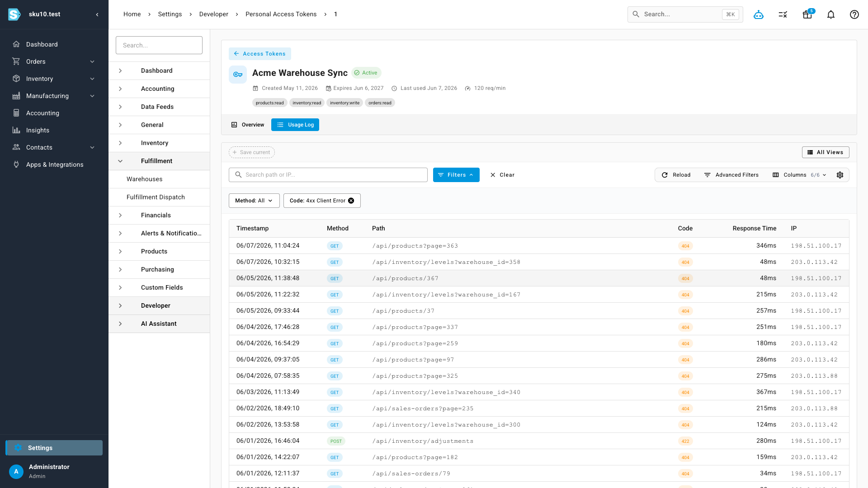Select the row timestamped 06/07/2026, 11:04:24
Screen dimensions: 868x488
tap(539, 246)
